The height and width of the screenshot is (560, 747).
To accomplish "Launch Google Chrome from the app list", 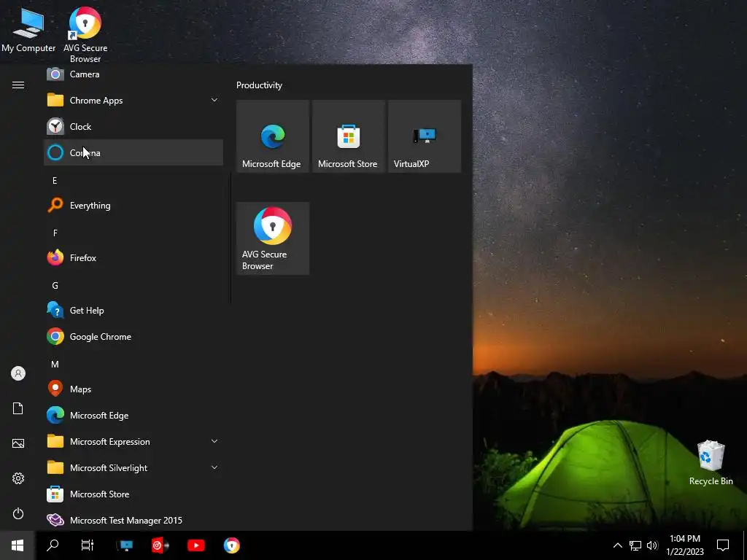I will tap(133, 337).
